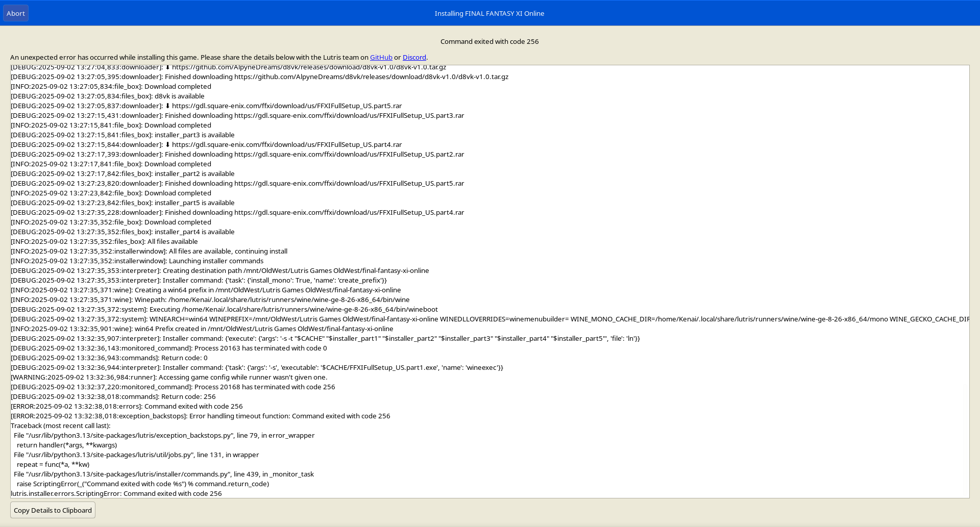980x527 pixels.
Task: Click Copy Details to Clipboard
Action: (53, 510)
